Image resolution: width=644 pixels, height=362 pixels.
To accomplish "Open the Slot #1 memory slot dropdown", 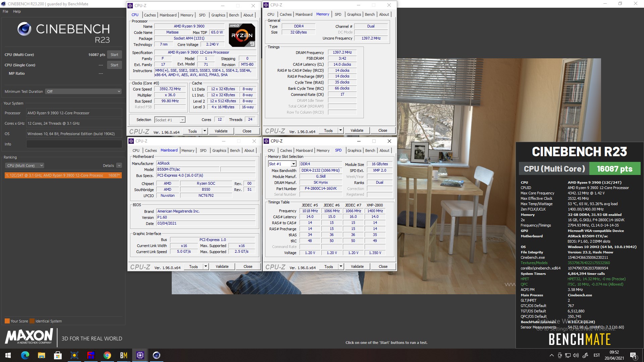I will [282, 164].
